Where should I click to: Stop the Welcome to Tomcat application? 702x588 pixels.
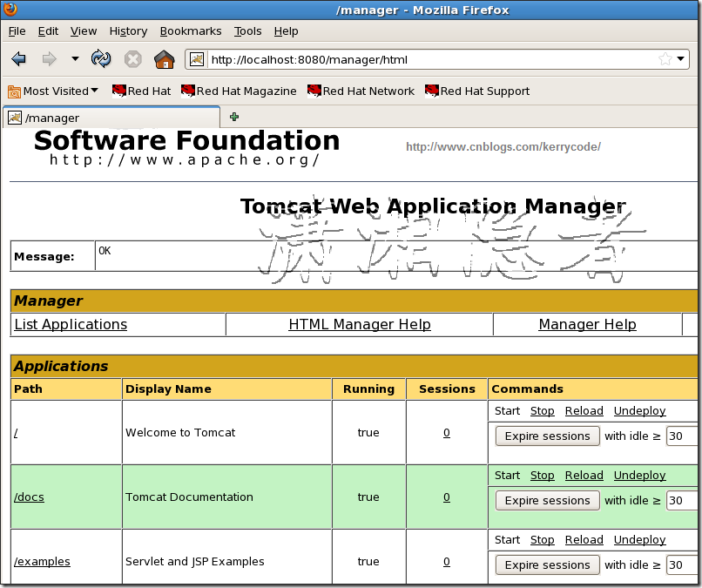(x=542, y=410)
